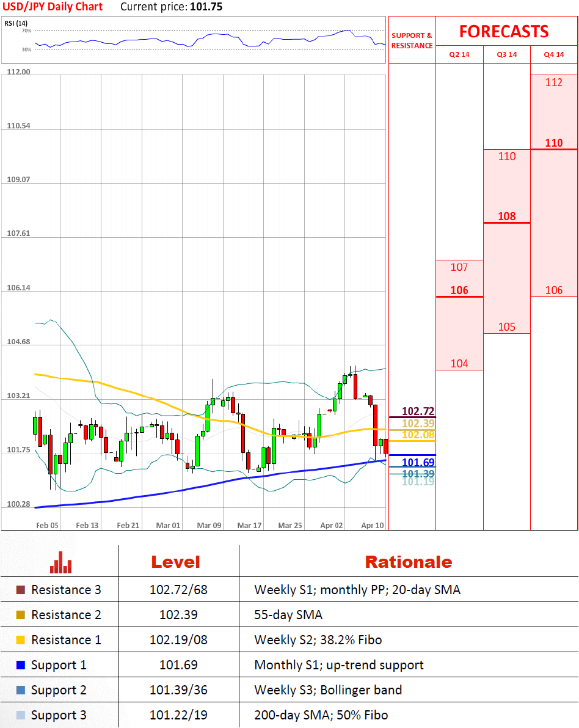Click the Q2 14 bold forecast value 106
This screenshot has height=728, width=579.
459,290
